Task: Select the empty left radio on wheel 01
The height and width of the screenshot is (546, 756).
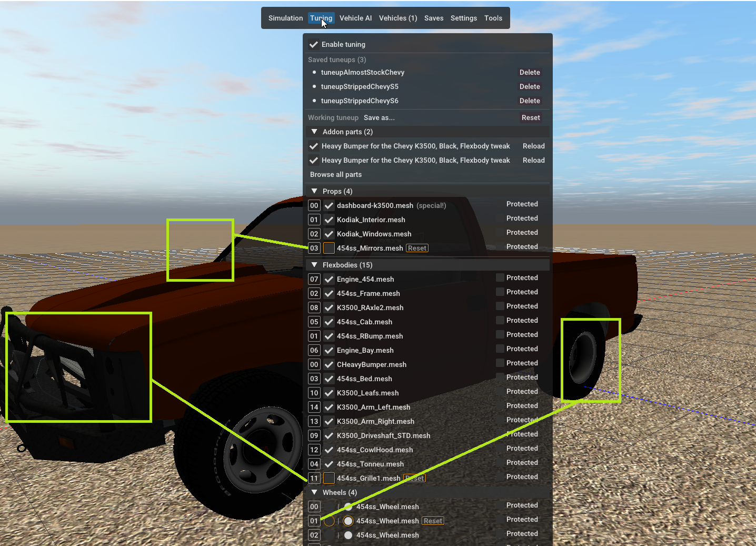Action: tap(329, 521)
